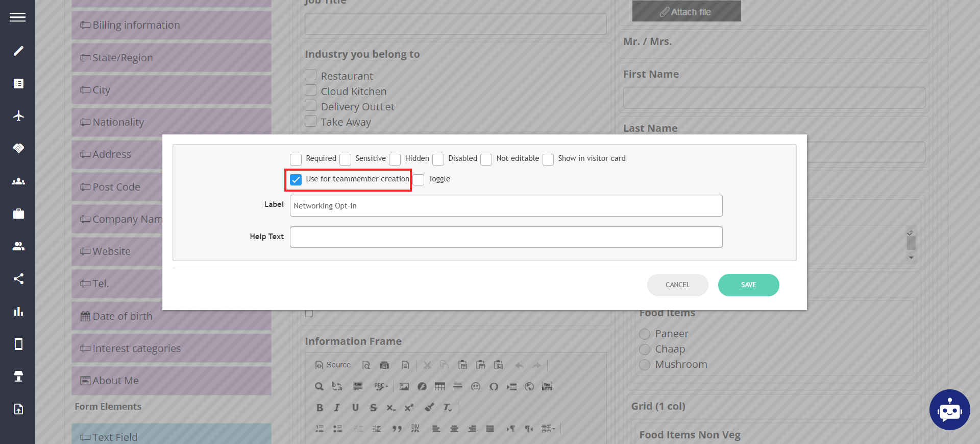
Task: Click the mobile device icon in sidebar
Action: click(x=18, y=344)
